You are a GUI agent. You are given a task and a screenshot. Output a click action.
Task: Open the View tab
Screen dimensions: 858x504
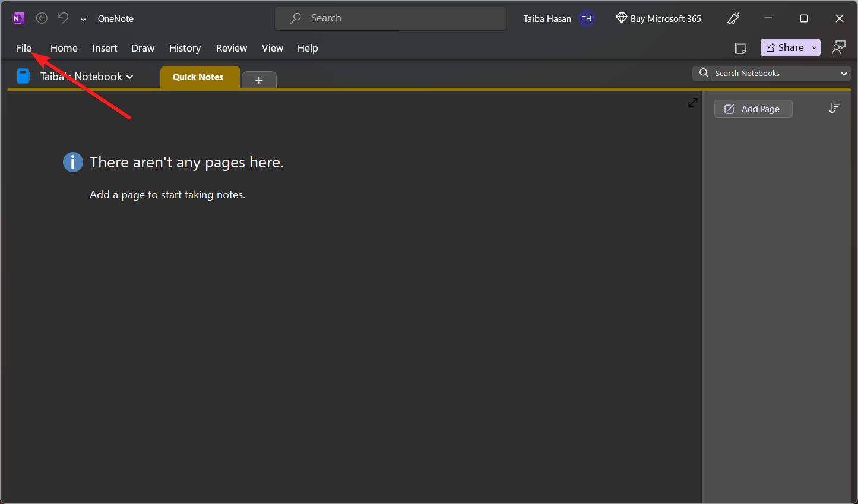pos(273,48)
